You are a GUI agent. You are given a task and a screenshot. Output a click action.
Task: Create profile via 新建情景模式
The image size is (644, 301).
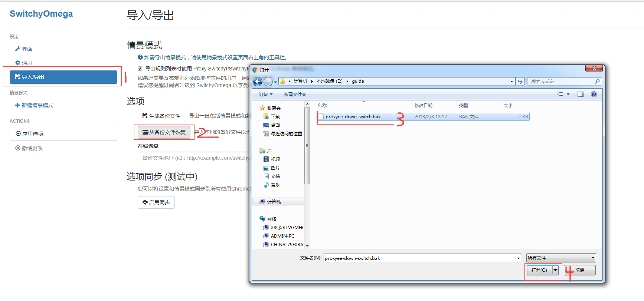pyautogui.click(x=37, y=105)
